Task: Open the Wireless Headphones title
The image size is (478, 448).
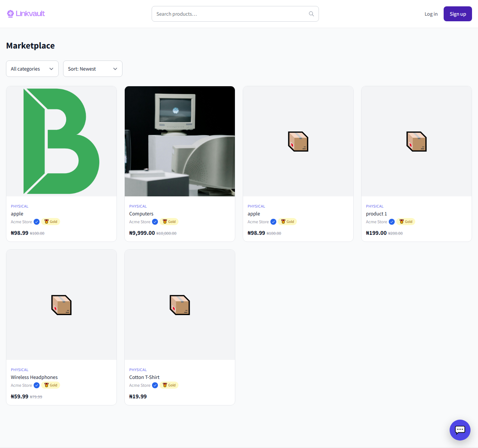Action: coord(34,377)
